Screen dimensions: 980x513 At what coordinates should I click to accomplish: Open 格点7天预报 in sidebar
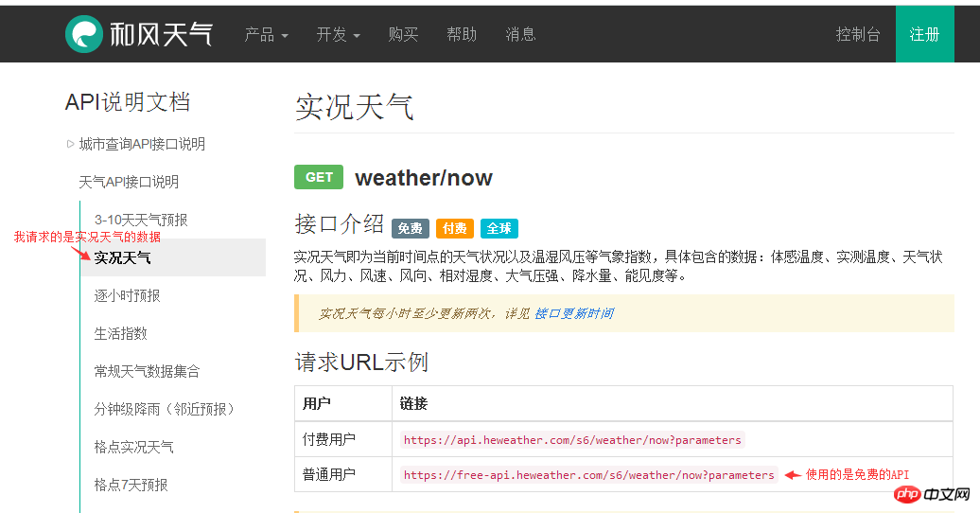click(131, 485)
